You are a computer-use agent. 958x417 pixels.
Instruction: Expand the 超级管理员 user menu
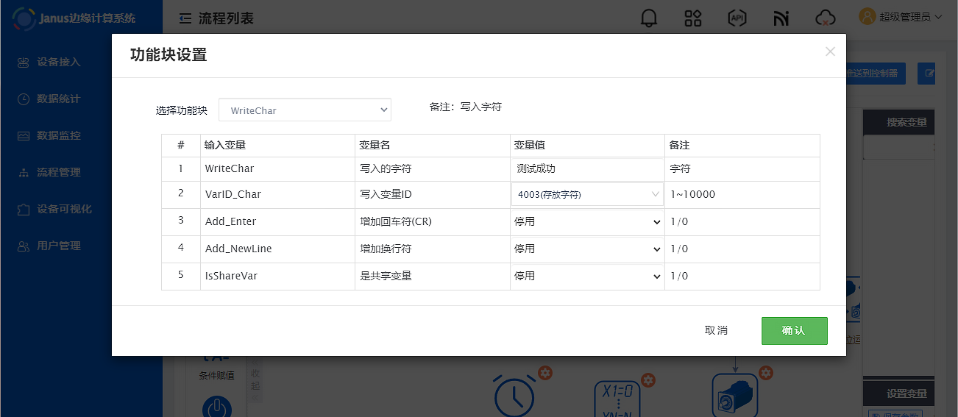coord(901,17)
